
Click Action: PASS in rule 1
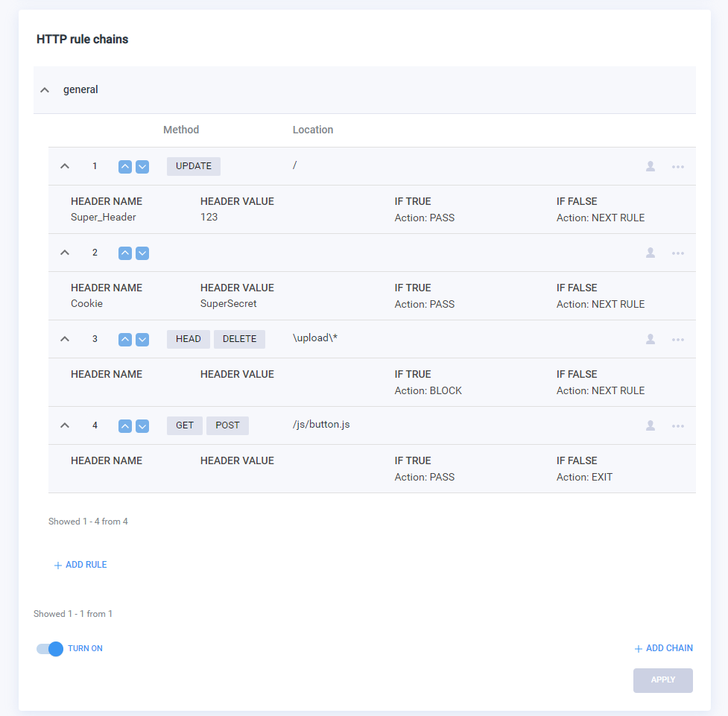point(425,218)
